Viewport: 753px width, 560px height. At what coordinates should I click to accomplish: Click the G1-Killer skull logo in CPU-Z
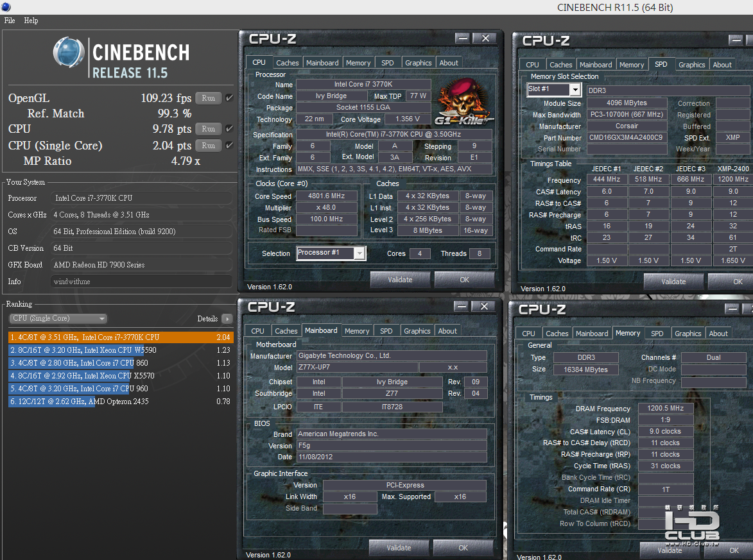point(464,102)
